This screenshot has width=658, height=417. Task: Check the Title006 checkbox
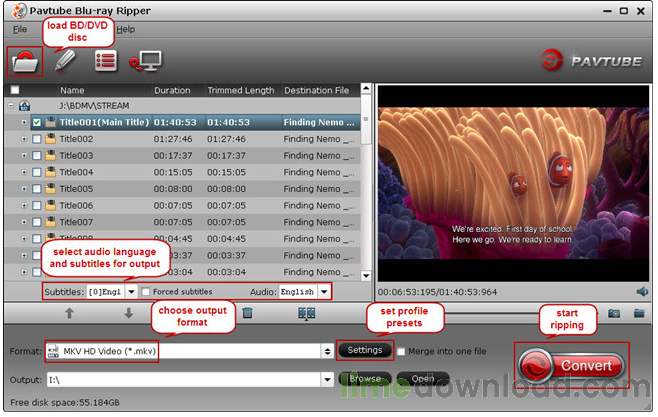click(37, 206)
